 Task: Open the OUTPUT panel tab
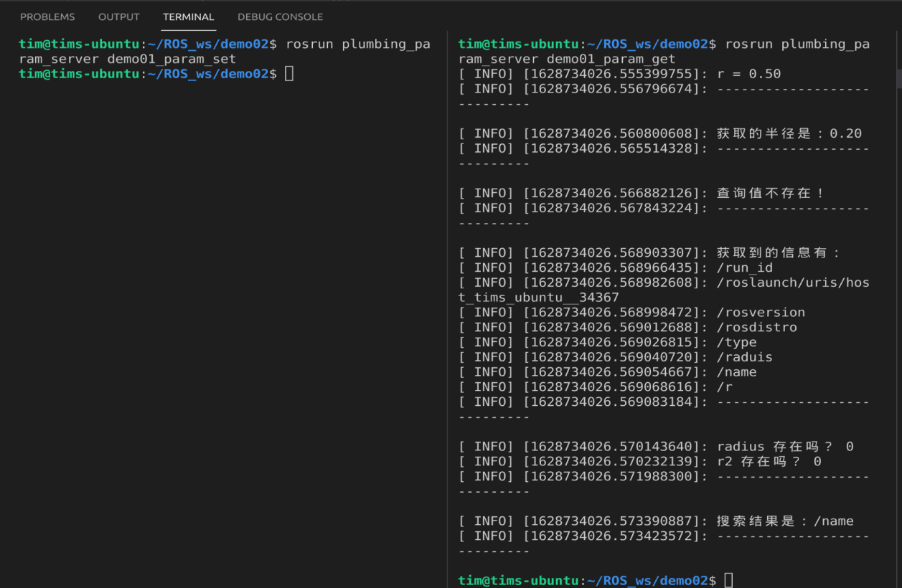coord(119,16)
